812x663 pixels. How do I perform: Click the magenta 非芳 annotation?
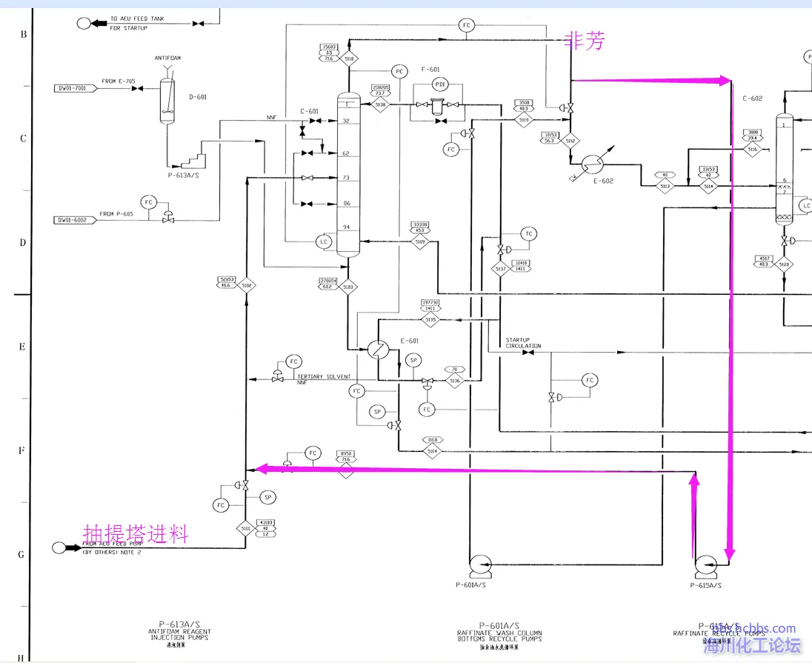click(585, 41)
